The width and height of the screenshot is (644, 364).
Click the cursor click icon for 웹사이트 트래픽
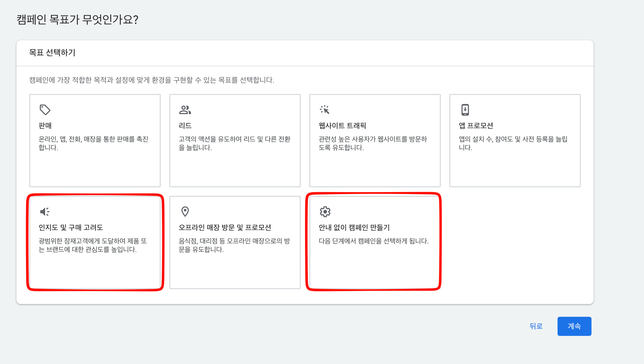[x=325, y=110]
